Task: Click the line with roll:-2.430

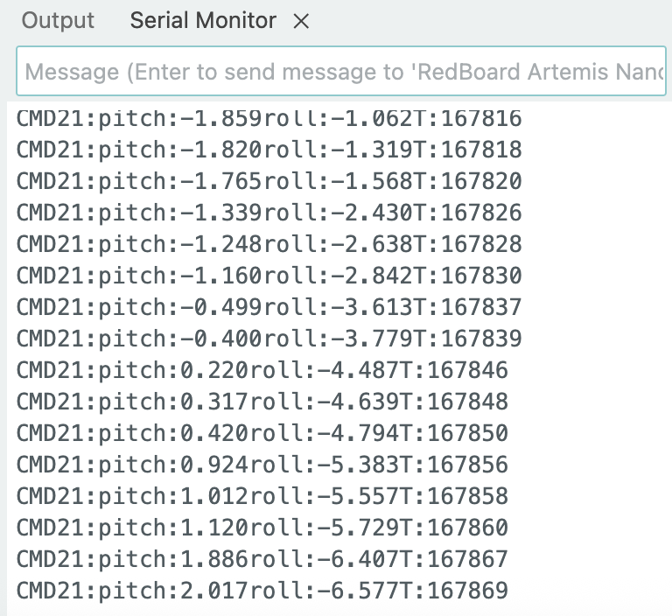Action: point(269,213)
